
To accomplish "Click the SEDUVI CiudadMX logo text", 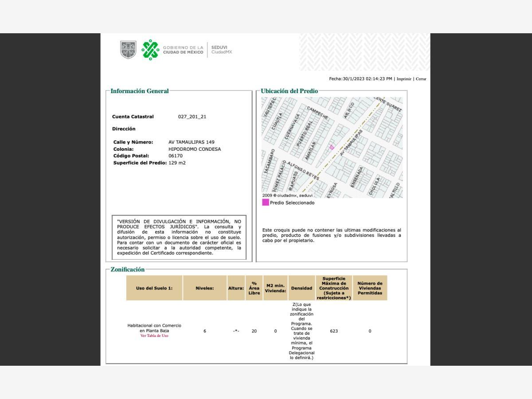I will (x=221, y=50).
